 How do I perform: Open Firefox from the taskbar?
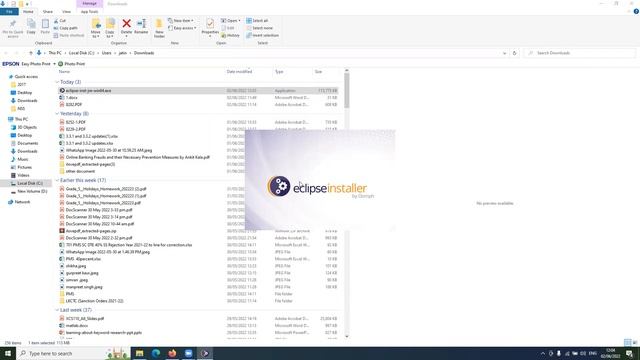(172, 353)
